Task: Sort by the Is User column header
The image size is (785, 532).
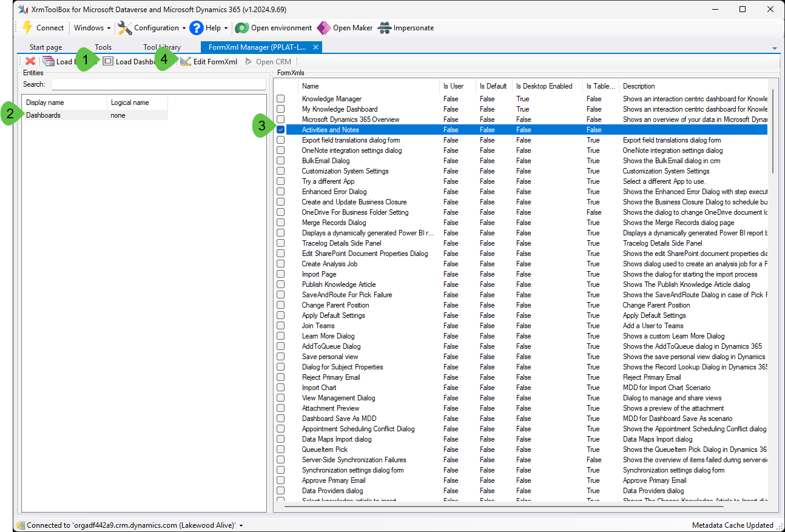Action: click(x=457, y=86)
